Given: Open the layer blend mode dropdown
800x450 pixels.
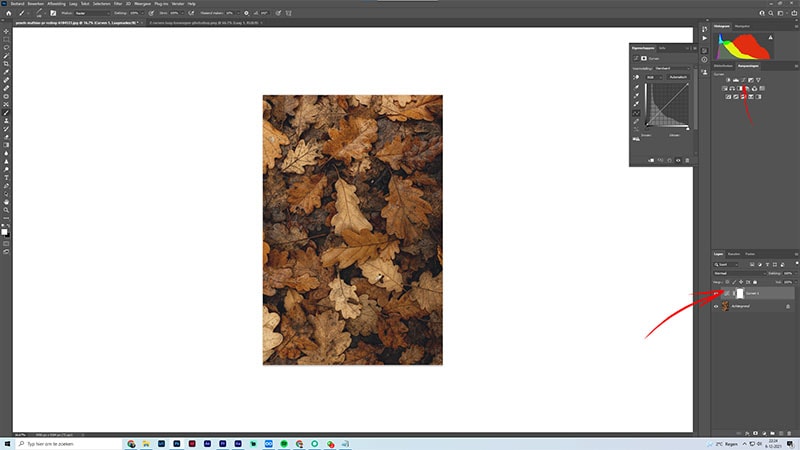Looking at the screenshot, I should click(739, 273).
